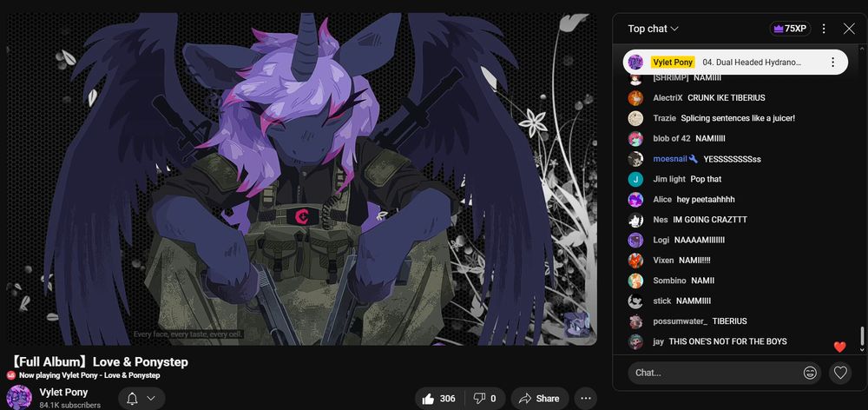Click the chat panel scrollbar thumb
868x410 pixels.
pos(861,335)
